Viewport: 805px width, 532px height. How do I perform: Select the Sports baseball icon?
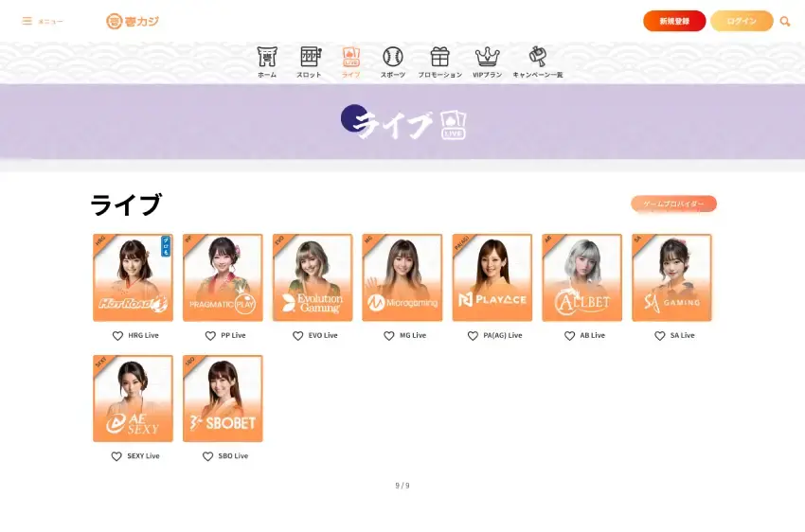pos(393,57)
